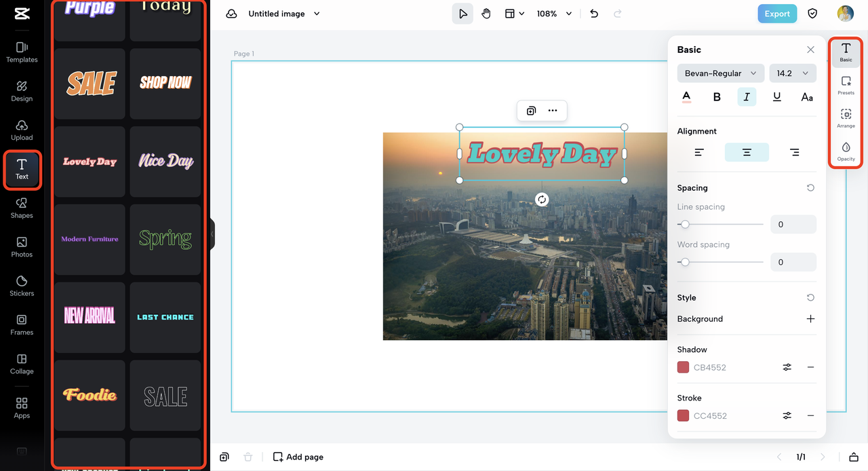This screenshot has width=868, height=471.
Task: Select the hand pan tool
Action: pos(486,14)
